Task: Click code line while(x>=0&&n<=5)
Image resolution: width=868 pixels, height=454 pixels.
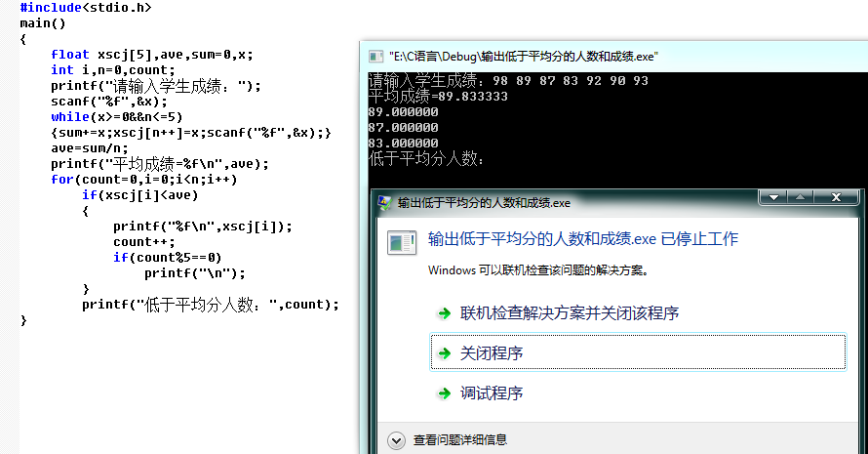Action: pyautogui.click(x=116, y=117)
